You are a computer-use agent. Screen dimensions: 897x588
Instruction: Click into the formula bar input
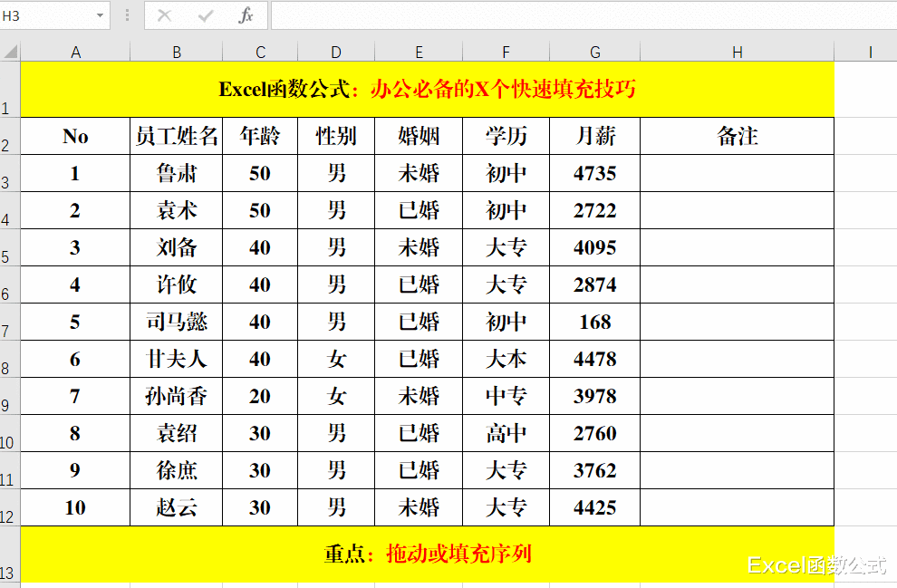click(584, 15)
